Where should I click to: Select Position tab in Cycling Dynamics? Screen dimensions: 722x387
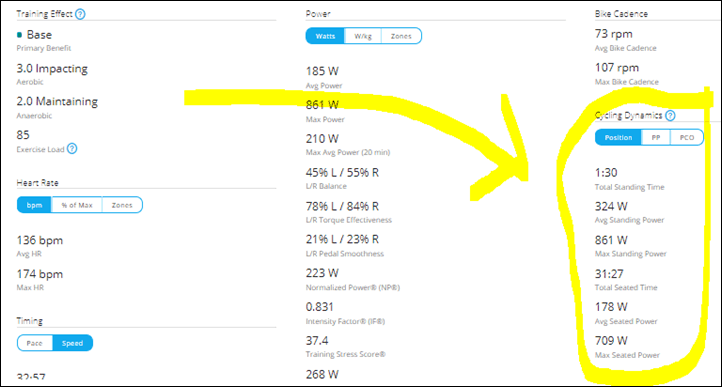618,137
